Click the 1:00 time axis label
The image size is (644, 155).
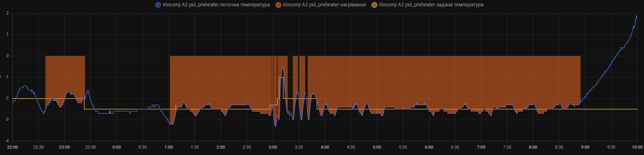point(169,147)
